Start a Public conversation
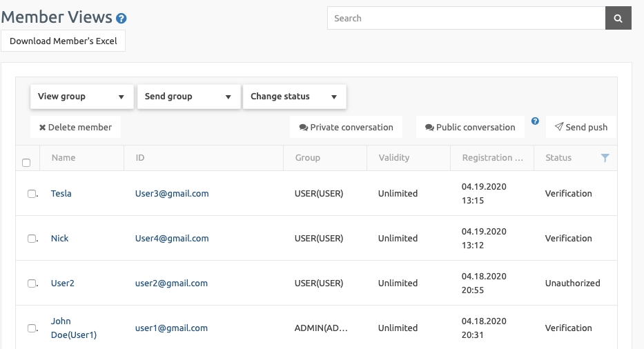The height and width of the screenshot is (349, 644). (470, 128)
